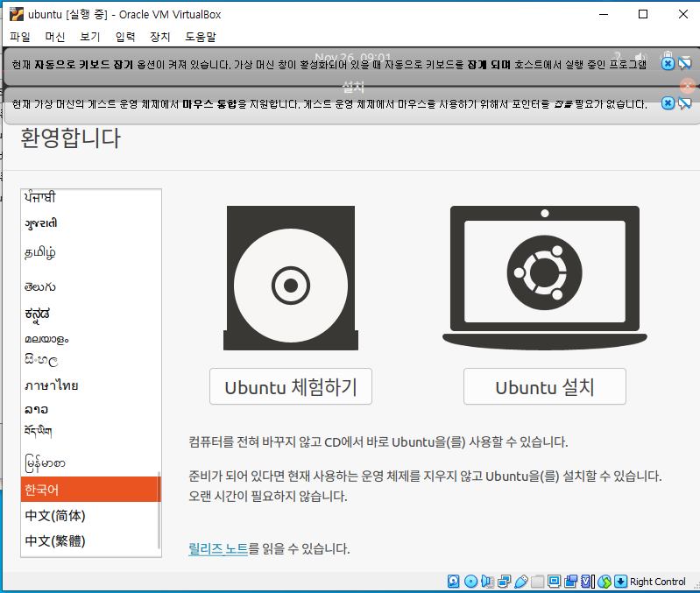This screenshot has width=700, height=593.
Task: Click the laptop Install Ubuntu image
Action: pyautogui.click(x=545, y=278)
